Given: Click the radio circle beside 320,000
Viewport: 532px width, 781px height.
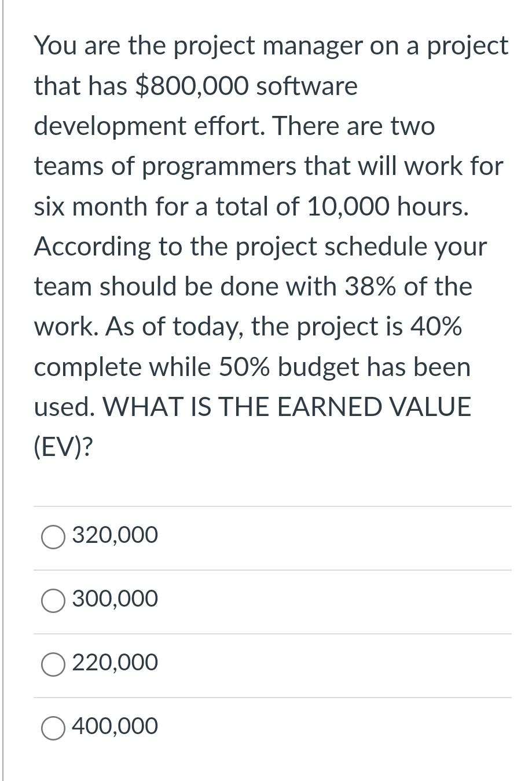Looking at the screenshot, I should coord(53,537).
